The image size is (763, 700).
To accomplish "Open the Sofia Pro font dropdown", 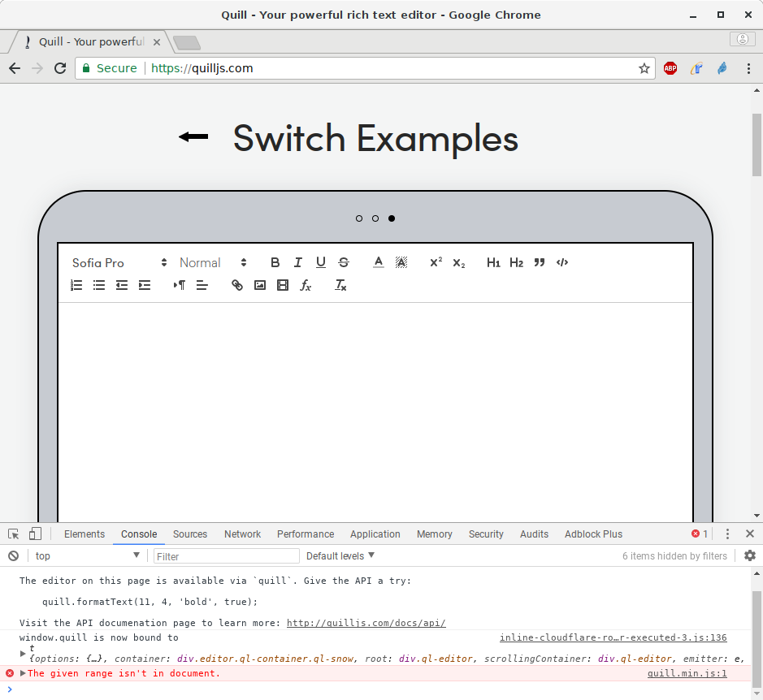I will (x=119, y=262).
